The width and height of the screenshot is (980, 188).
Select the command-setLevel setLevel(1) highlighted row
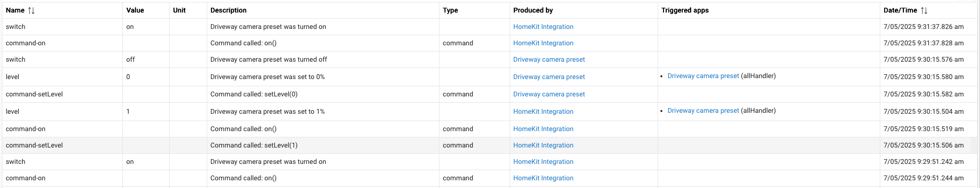(x=490, y=145)
